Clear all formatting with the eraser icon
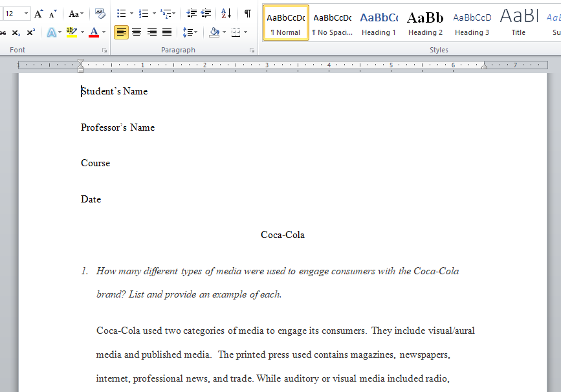The height and width of the screenshot is (392, 561). [x=100, y=14]
